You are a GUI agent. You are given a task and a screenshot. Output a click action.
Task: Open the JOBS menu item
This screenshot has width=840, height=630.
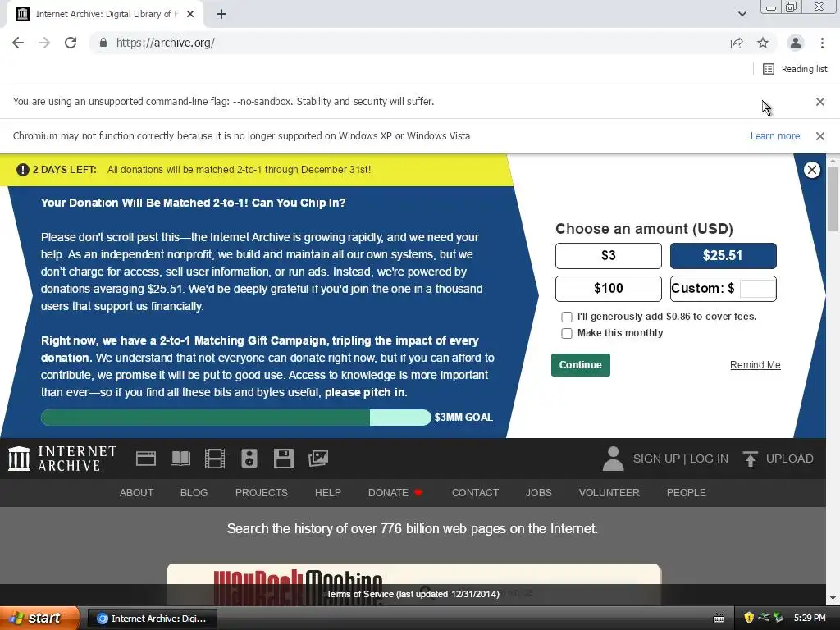[x=538, y=493]
